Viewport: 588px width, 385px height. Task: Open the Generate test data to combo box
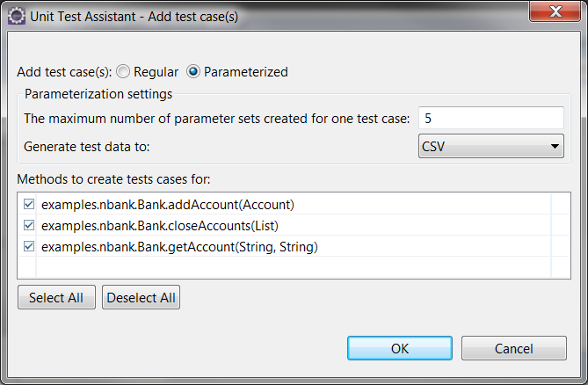coord(490,146)
